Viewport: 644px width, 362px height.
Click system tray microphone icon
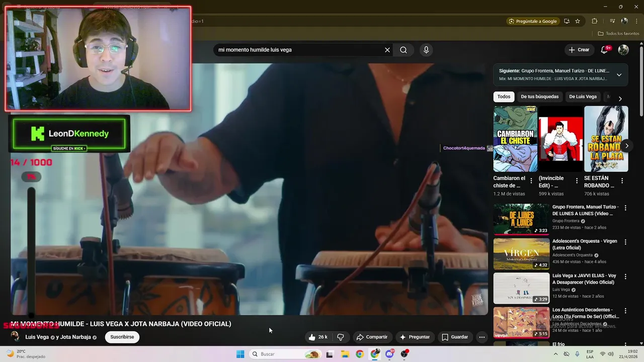[577, 354]
